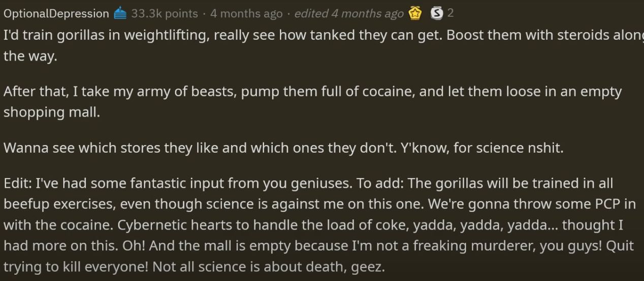The width and height of the screenshot is (644, 281).
Task: Click the silver award count "2"
Action: [450, 13]
